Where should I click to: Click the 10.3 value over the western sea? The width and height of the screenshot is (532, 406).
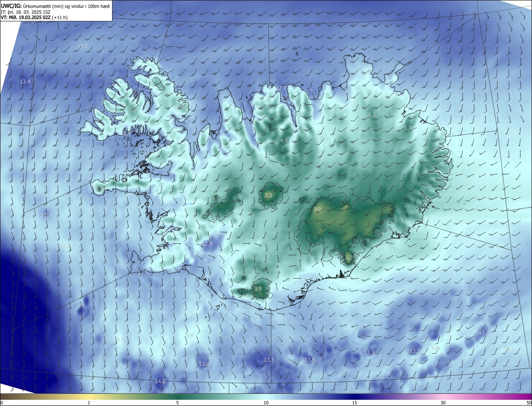click(65, 246)
